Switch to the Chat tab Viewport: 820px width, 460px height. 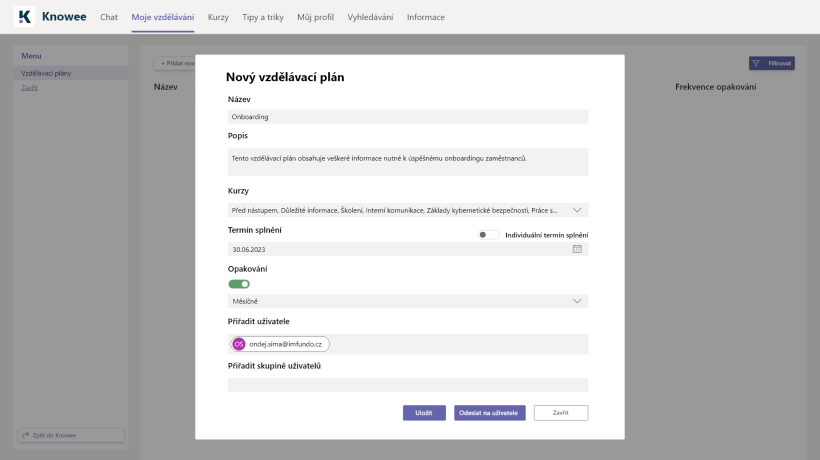109,17
